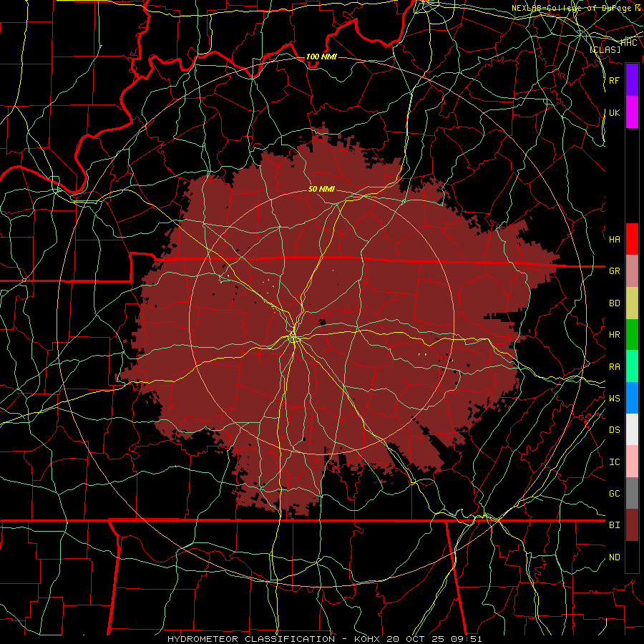Click the BD yellow-olive legend swatch
Image resolution: width=644 pixels, height=644 pixels.
[632, 303]
